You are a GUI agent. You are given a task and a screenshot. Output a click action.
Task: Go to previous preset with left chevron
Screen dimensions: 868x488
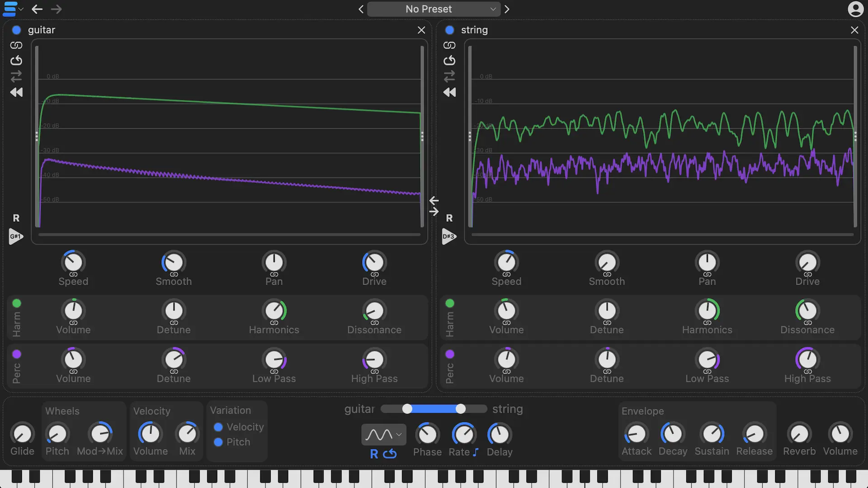[361, 9]
